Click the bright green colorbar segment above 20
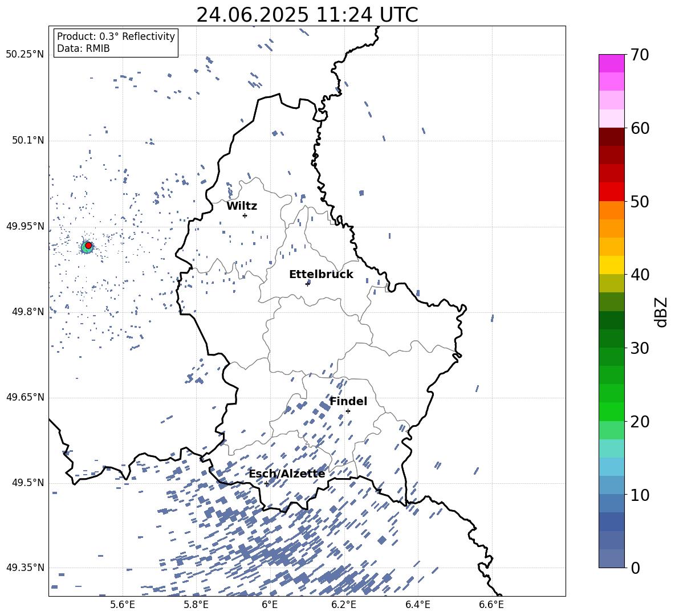Screen dimensions: 675x616 click(611, 411)
